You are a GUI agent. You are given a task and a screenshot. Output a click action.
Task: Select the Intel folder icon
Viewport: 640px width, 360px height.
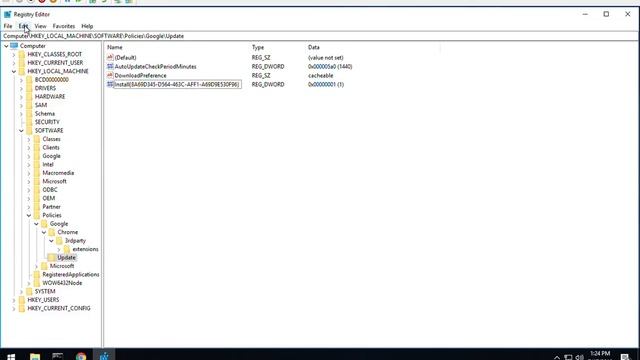[37, 164]
